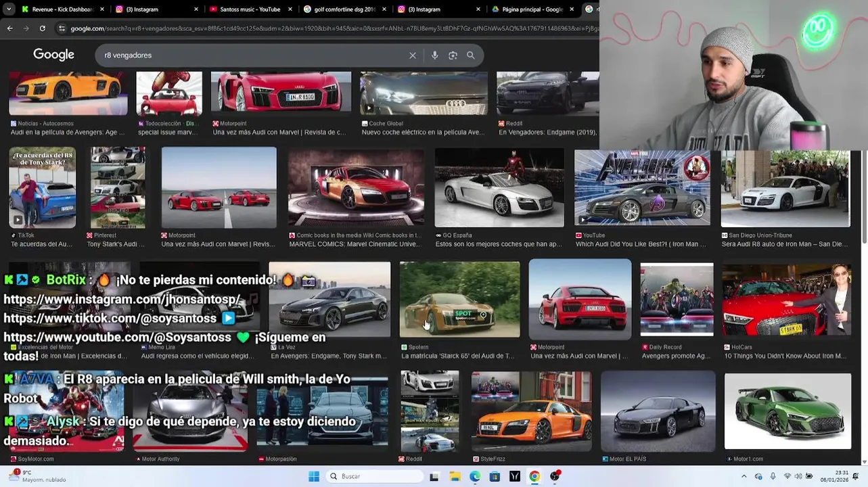Click the Google logo
This screenshot has height=487, width=868.
tap(53, 55)
